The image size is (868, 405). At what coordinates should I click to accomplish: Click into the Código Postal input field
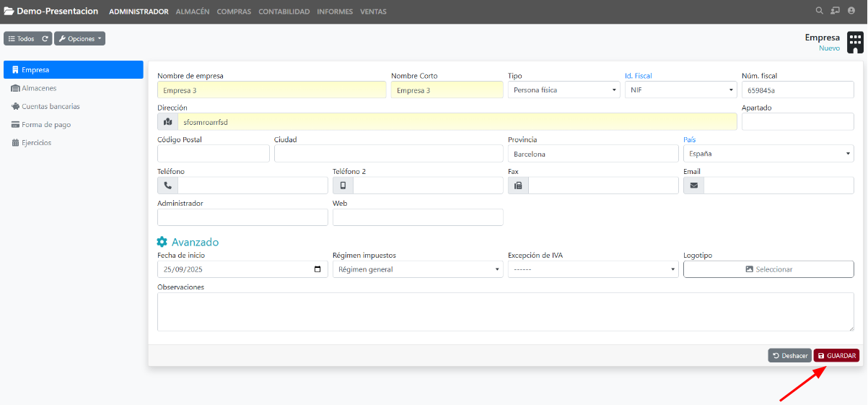(x=214, y=154)
